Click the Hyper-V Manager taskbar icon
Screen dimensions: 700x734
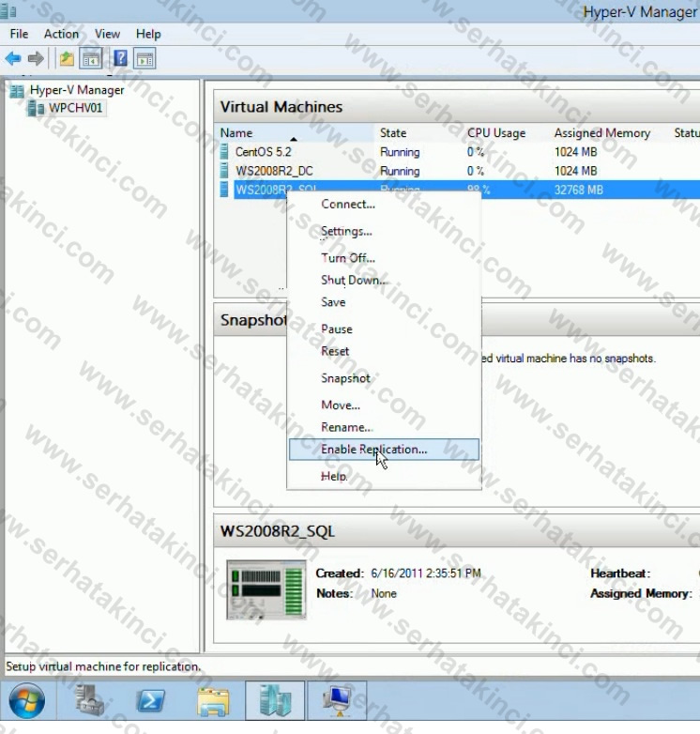(275, 701)
